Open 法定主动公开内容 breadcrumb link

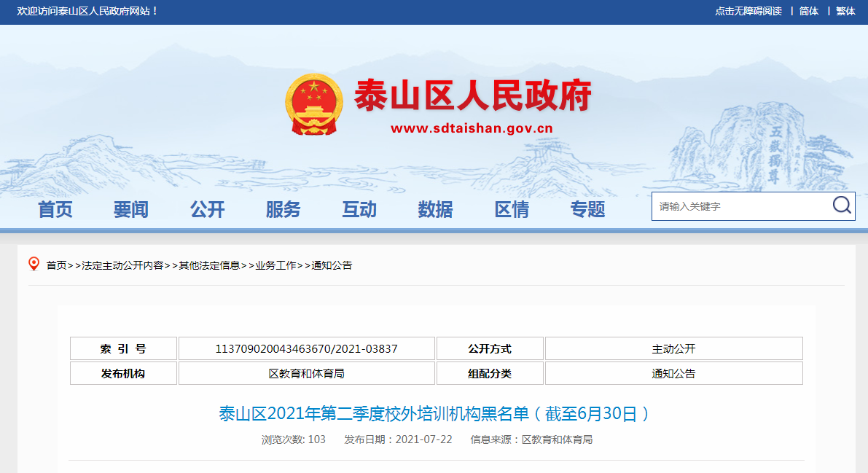click(x=122, y=265)
